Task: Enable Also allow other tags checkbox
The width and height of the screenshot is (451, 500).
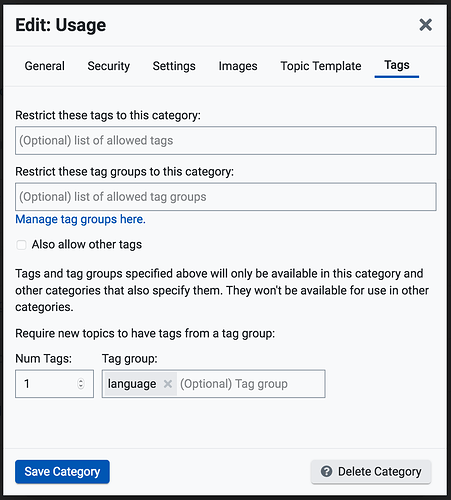Action: coord(21,245)
